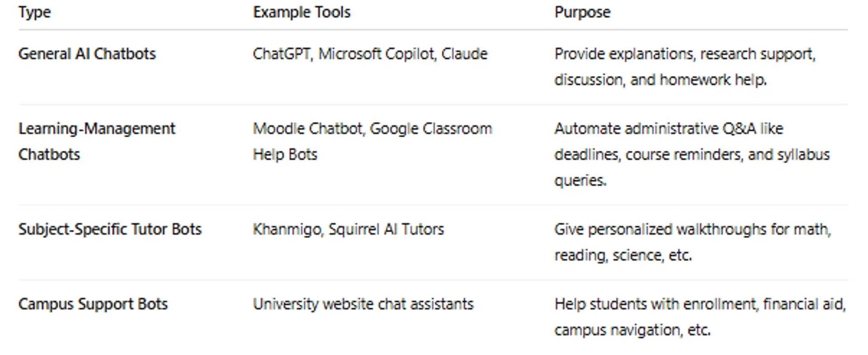The height and width of the screenshot is (355, 868).
Task: Click the "campus navigation, etc." text line
Action: [632, 330]
